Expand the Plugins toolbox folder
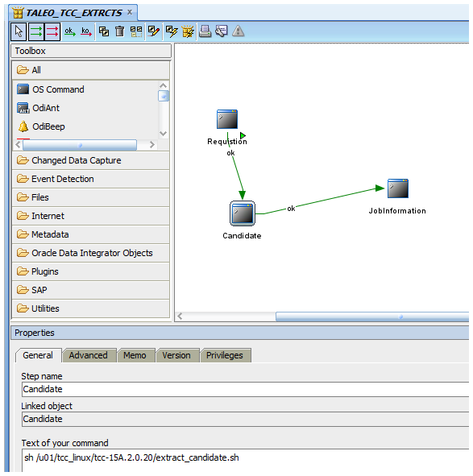The height and width of the screenshot is (476, 473). (90, 271)
